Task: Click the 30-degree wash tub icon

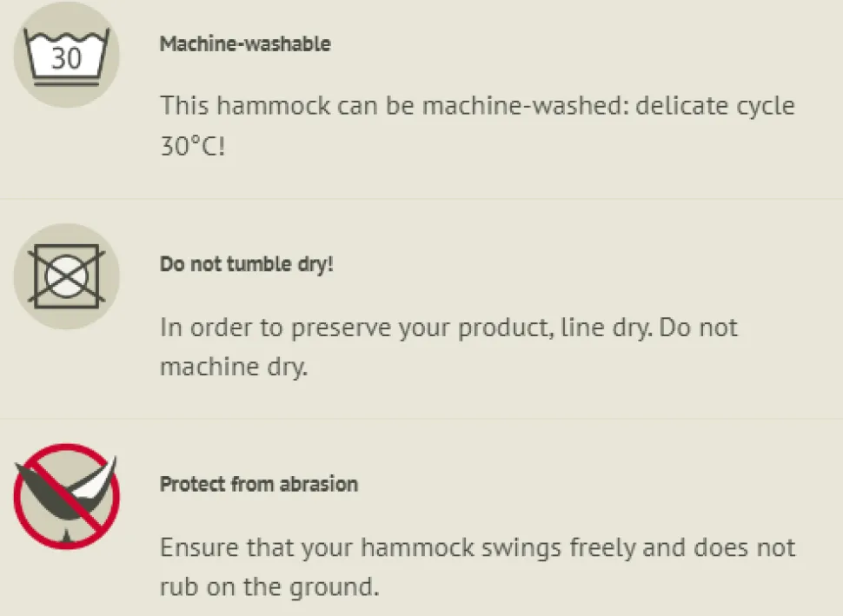Action: [x=66, y=55]
